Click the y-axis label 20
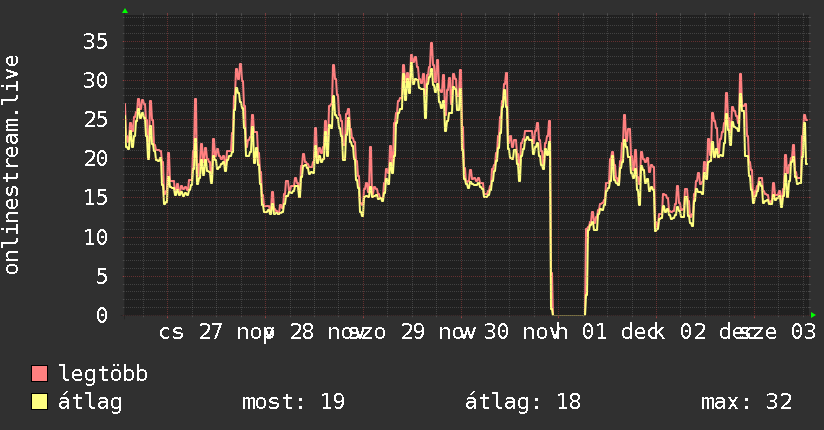Screen dimensions: 824x430 point(95,158)
